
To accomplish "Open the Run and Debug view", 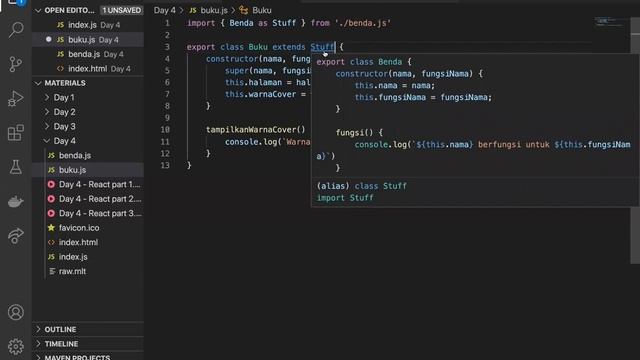I will 16,98.
